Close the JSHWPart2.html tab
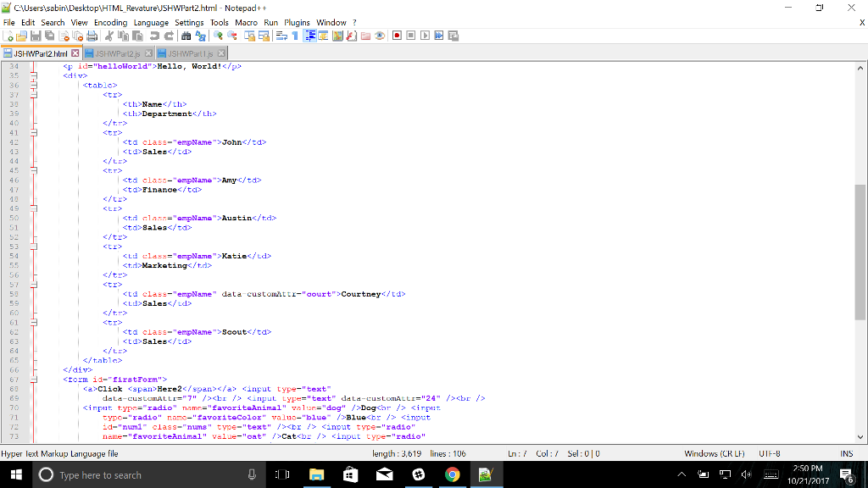This screenshot has height=488, width=868. point(75,53)
